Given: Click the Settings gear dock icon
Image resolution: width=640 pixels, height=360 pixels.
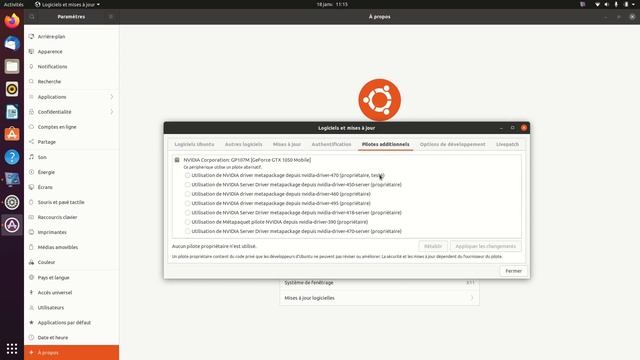Looking at the screenshot, I should [12, 202].
